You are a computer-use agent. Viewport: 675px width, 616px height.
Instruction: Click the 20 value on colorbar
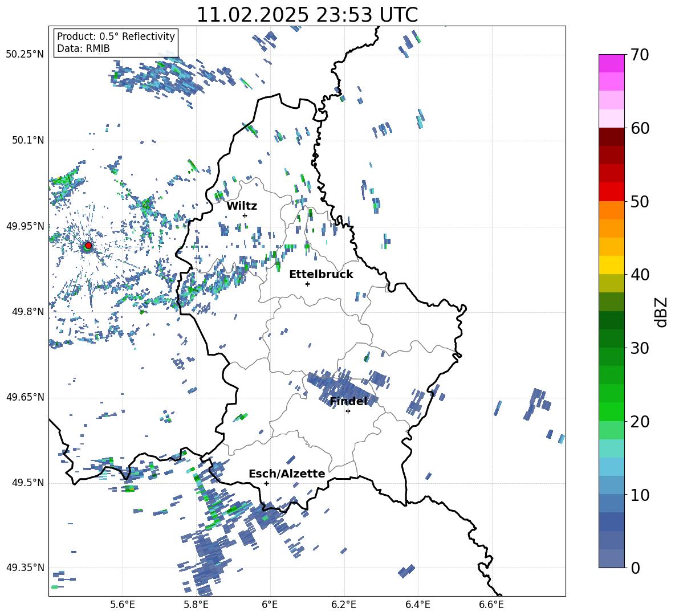[x=640, y=422]
